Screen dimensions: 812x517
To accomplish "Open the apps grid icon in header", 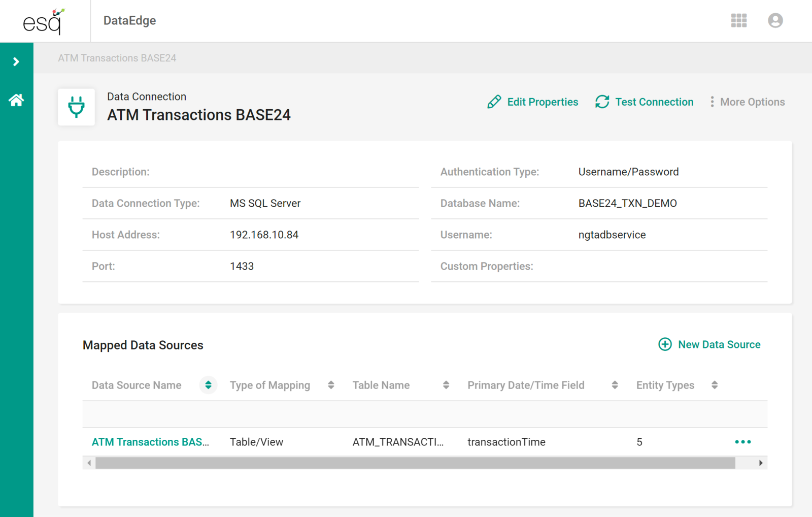I will 738,21.
